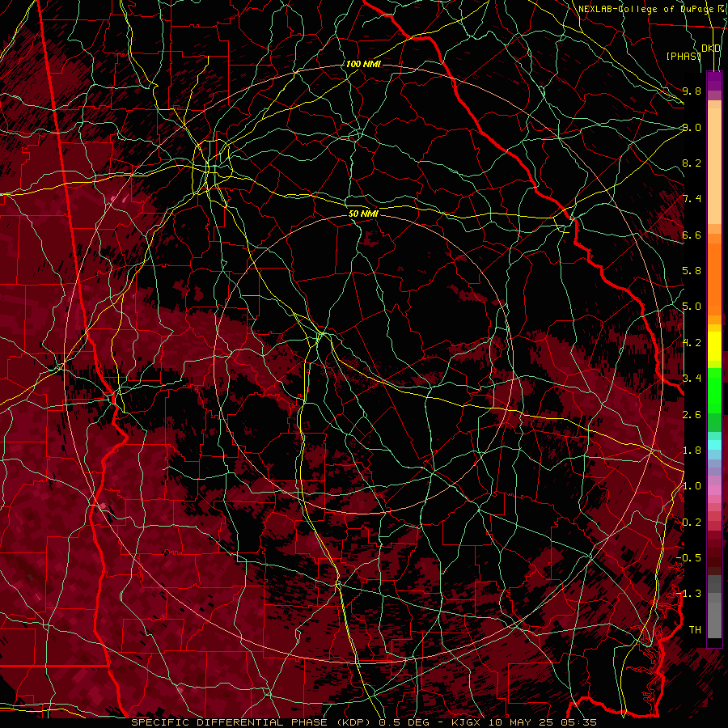Pick the bright green band of the color scale
The height and width of the screenshot is (728, 728).
coord(714,390)
